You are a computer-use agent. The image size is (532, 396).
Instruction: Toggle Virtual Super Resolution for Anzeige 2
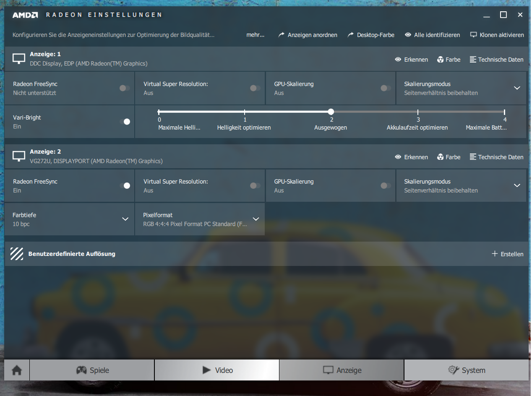[x=255, y=185]
